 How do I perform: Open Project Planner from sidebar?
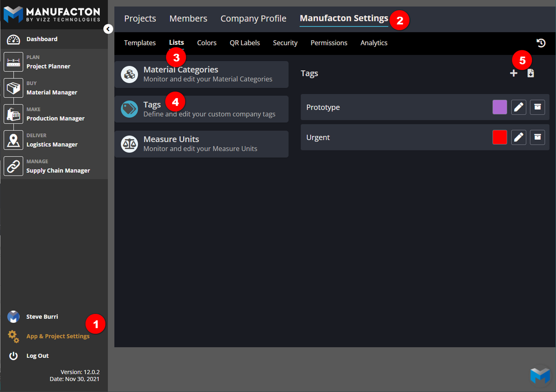point(48,66)
